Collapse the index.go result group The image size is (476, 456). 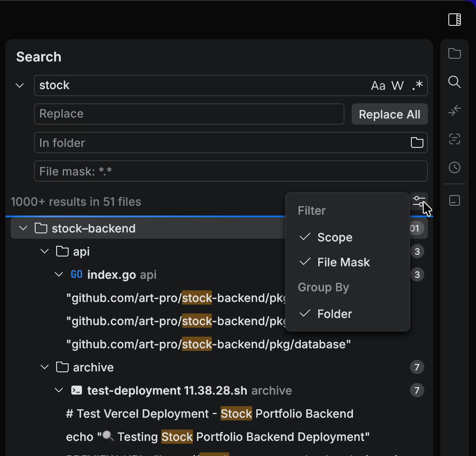pyautogui.click(x=59, y=274)
